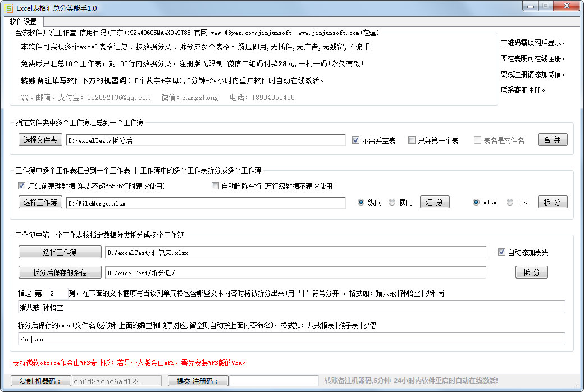The width and height of the screenshot is (584, 392).
Task: Enable 不合并空表 checkbox
Action: (356, 139)
